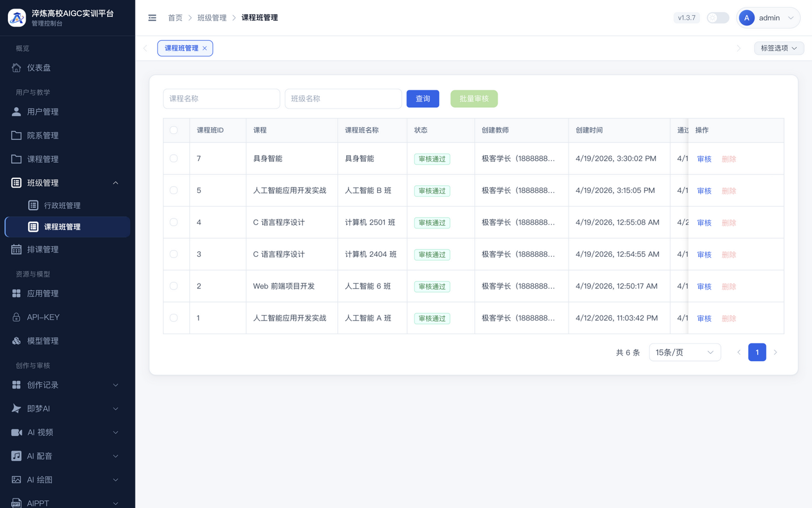Tick the select-all checkbox in the table header
Screen dimensions: 812x508
(174, 130)
